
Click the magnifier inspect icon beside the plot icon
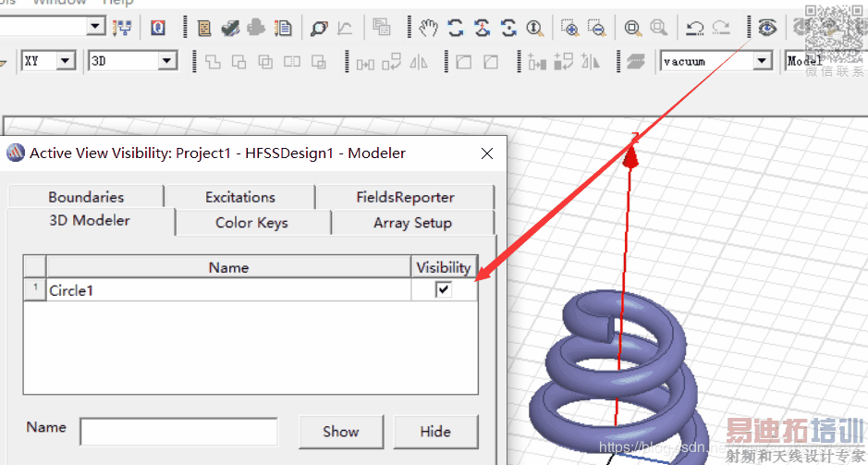[x=319, y=28]
